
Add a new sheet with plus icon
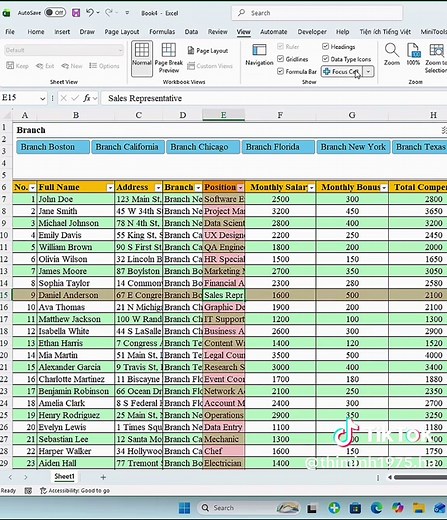(x=103, y=477)
